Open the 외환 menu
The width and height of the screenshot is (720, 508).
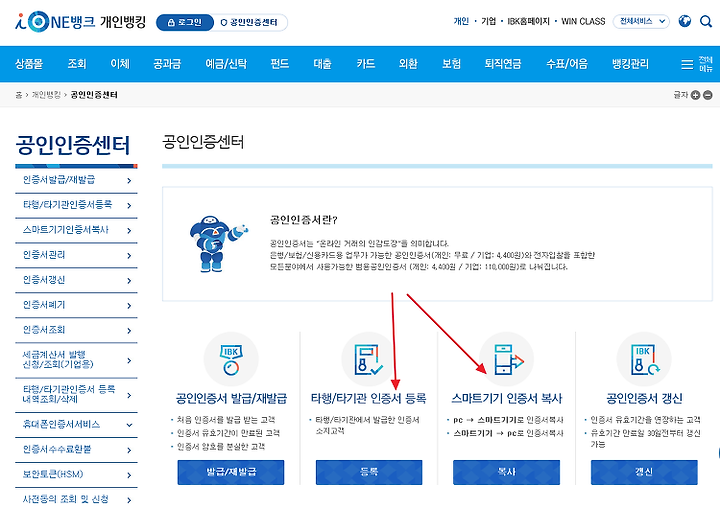pyautogui.click(x=408, y=64)
